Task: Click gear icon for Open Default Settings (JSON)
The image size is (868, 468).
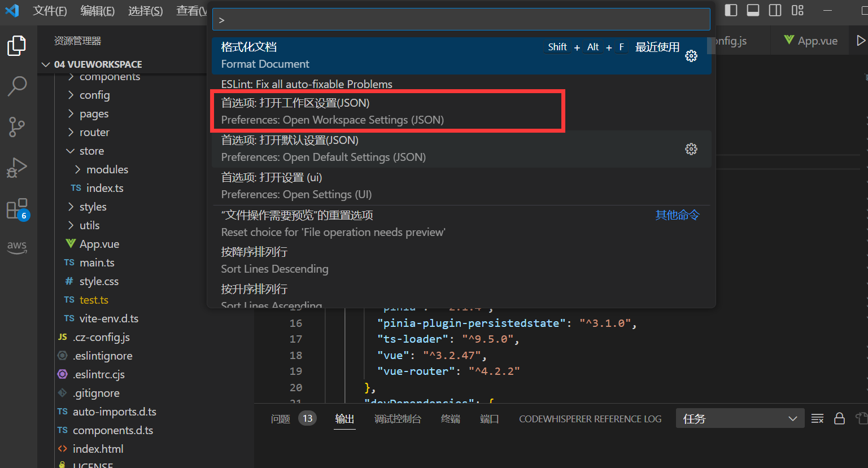Action: coord(691,149)
